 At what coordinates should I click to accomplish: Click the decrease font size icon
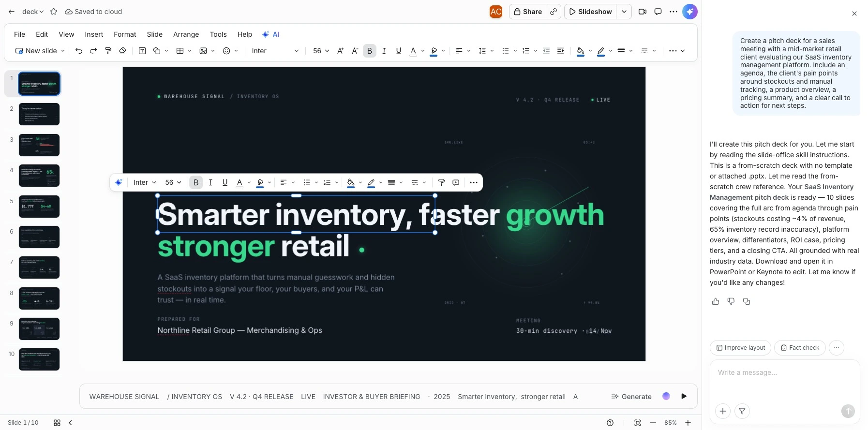(x=355, y=51)
